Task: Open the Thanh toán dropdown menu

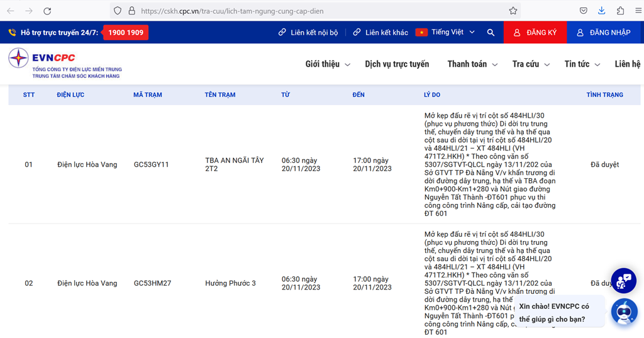Action: (472, 64)
